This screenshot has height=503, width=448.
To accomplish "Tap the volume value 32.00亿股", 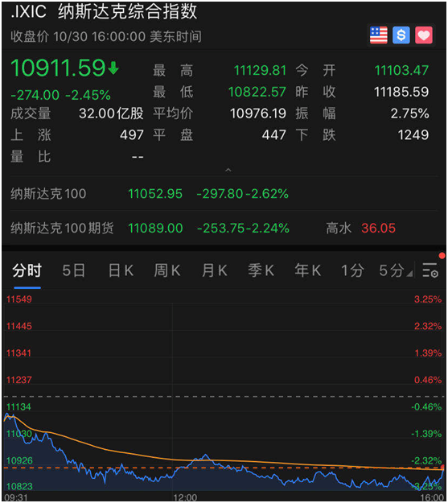I will coord(111,113).
